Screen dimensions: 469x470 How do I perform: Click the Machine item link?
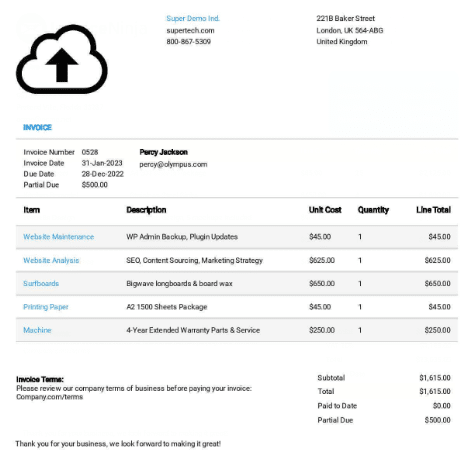pyautogui.click(x=37, y=330)
